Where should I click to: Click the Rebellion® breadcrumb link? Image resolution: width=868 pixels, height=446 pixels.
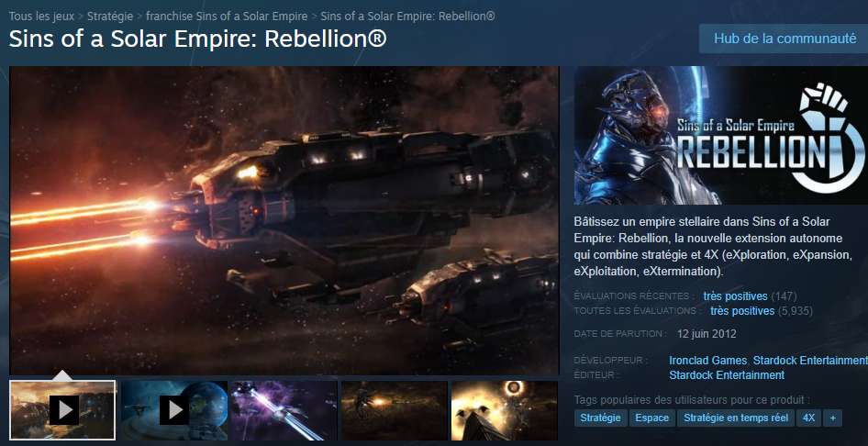tap(408, 16)
